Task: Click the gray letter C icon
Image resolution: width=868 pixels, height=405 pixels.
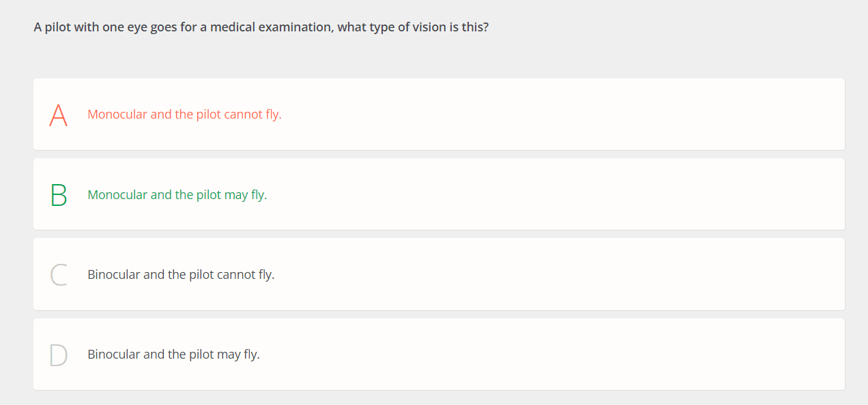Action: [59, 275]
